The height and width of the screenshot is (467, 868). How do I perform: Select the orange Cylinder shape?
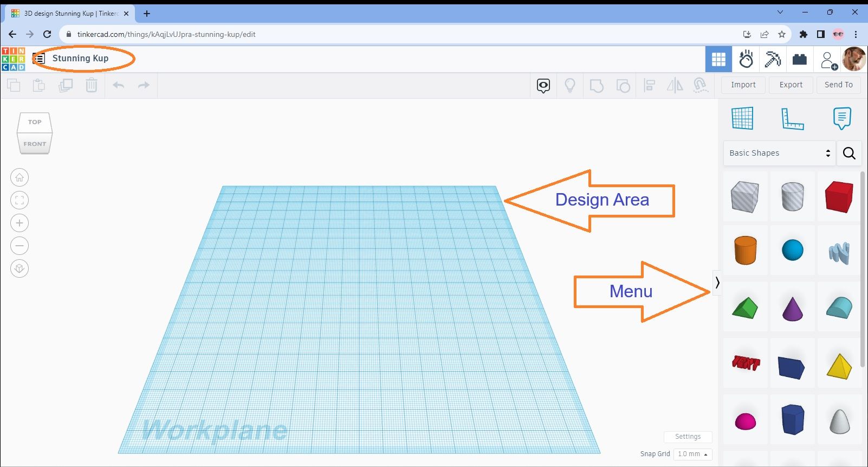pyautogui.click(x=745, y=251)
